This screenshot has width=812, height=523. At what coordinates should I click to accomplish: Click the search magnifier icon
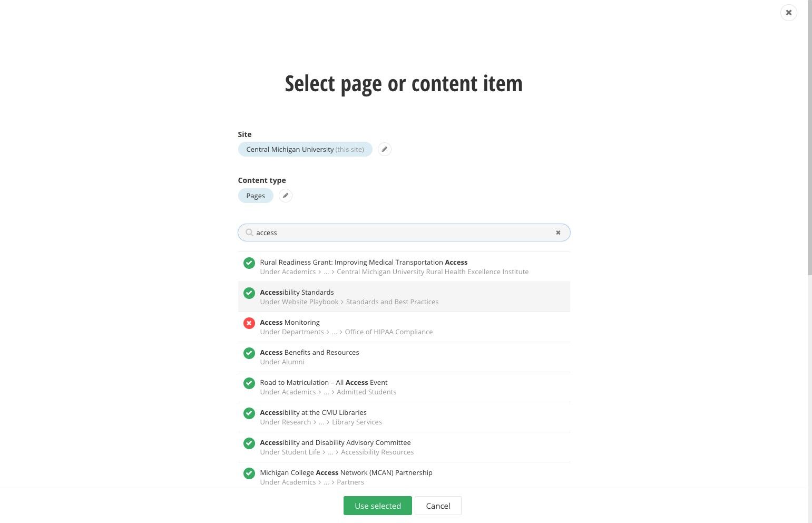pyautogui.click(x=250, y=233)
